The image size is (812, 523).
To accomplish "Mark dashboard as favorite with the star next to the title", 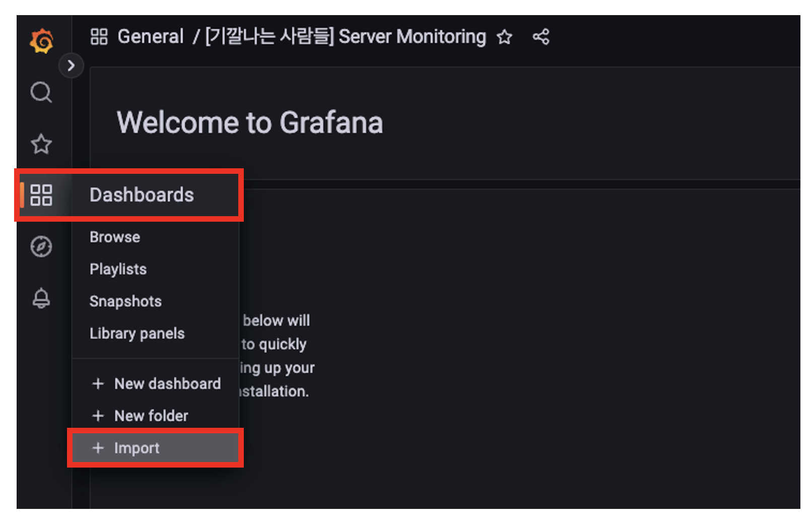I will point(504,37).
